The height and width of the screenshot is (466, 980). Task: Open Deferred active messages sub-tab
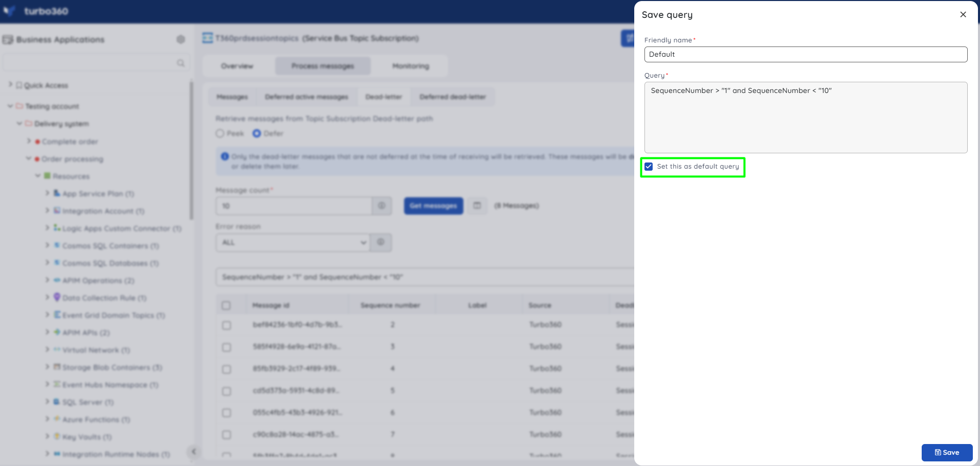point(306,97)
